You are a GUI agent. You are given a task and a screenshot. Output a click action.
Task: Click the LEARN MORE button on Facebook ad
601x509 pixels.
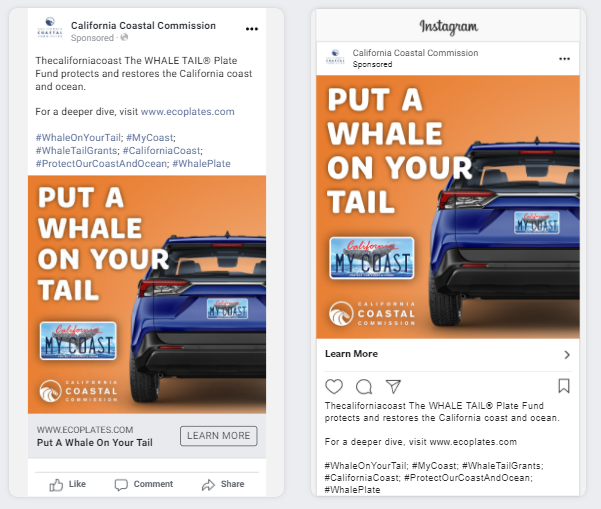[x=218, y=436]
